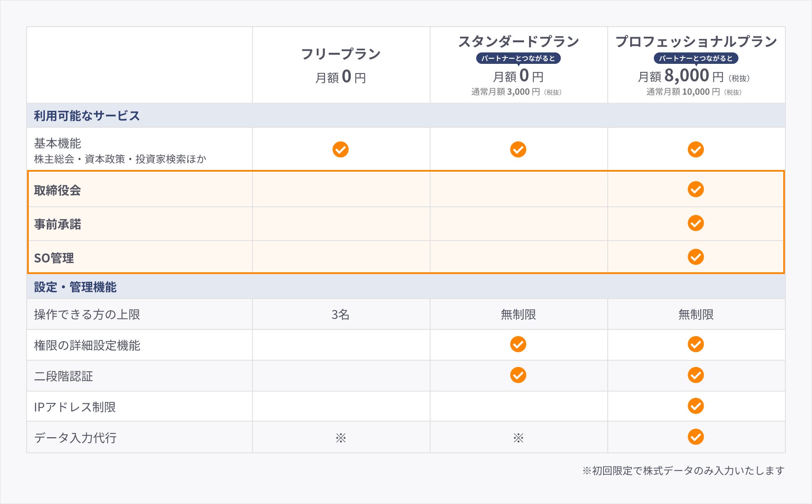Screen dimensions: 812x504
Task: Click the 利用可能なサービス section header
Action: click(87, 116)
